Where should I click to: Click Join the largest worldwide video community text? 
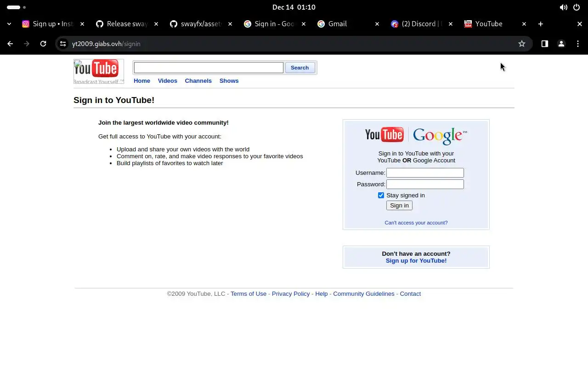pyautogui.click(x=164, y=123)
